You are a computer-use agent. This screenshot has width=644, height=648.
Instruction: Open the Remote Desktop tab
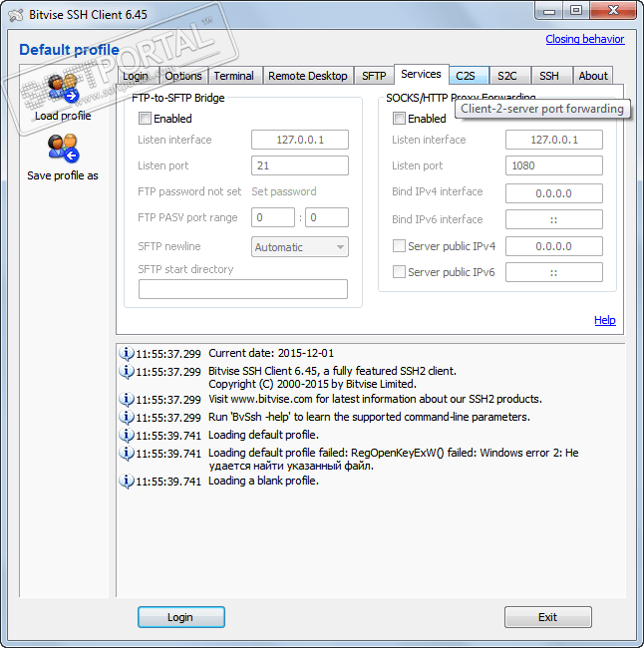click(308, 76)
